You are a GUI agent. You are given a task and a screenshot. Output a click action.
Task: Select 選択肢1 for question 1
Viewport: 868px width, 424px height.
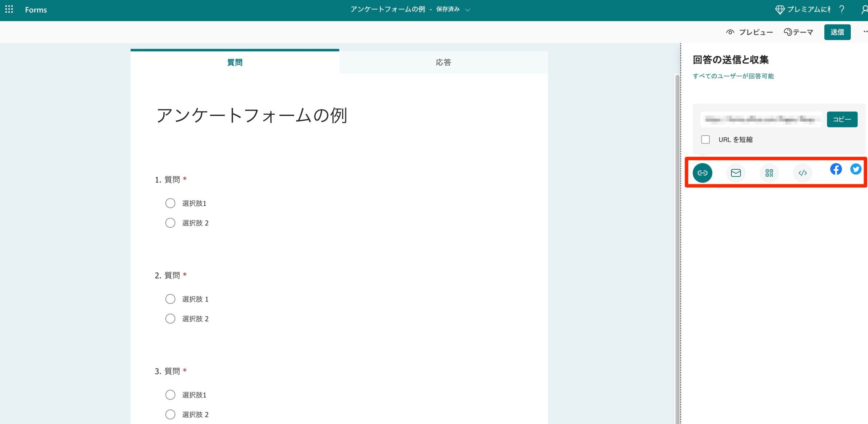pos(170,203)
